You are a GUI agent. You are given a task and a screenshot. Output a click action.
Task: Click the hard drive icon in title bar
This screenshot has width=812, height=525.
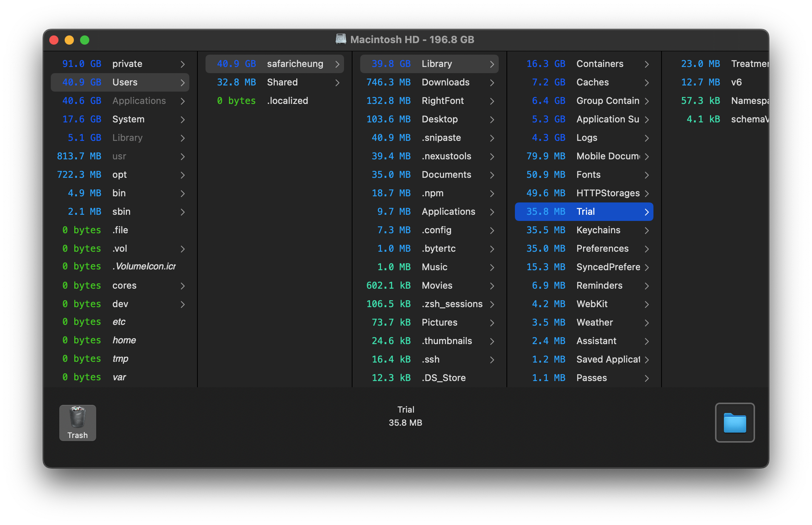[x=341, y=39]
